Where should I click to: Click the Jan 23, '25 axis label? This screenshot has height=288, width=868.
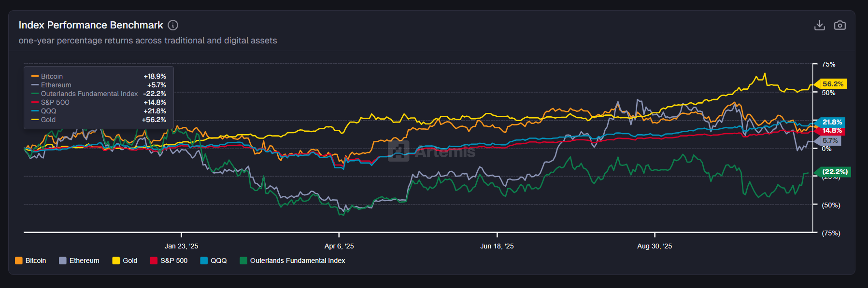181,246
